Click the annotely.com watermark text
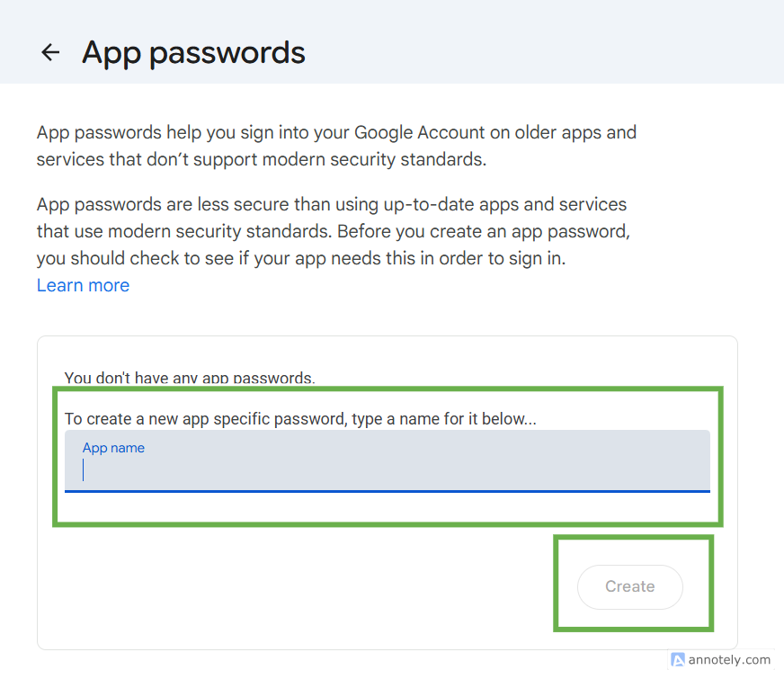 729,659
